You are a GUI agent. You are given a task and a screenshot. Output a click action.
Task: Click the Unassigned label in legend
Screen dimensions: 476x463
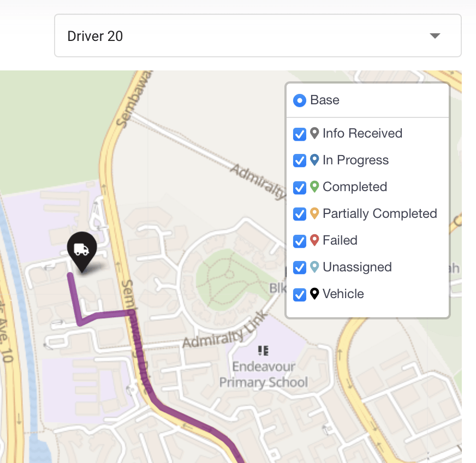(x=357, y=267)
